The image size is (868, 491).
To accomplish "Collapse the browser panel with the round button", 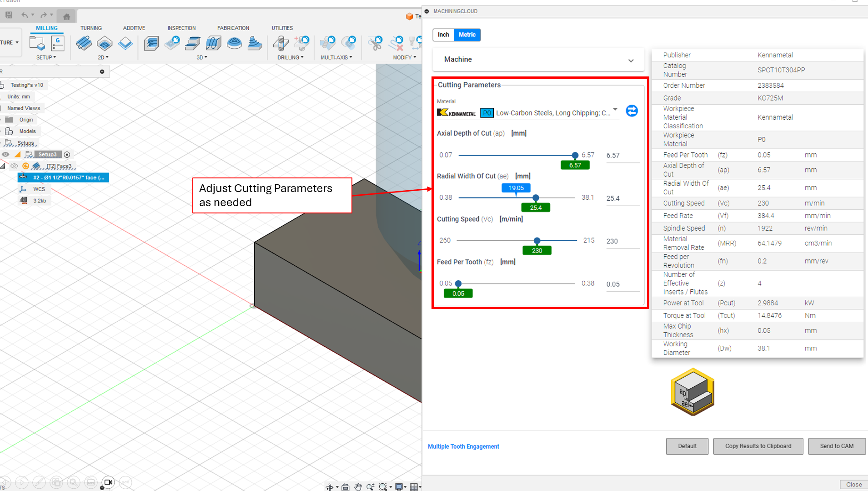I will pyautogui.click(x=102, y=71).
